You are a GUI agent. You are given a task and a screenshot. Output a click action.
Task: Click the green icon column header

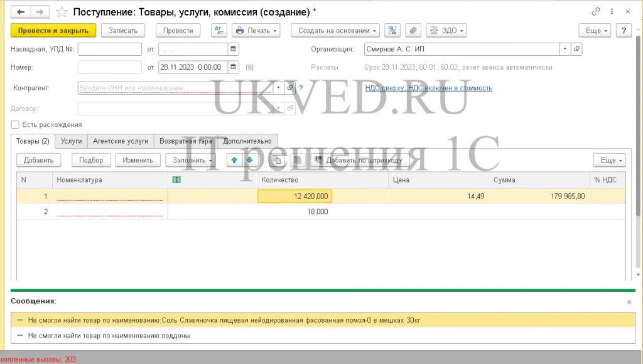coord(176,179)
